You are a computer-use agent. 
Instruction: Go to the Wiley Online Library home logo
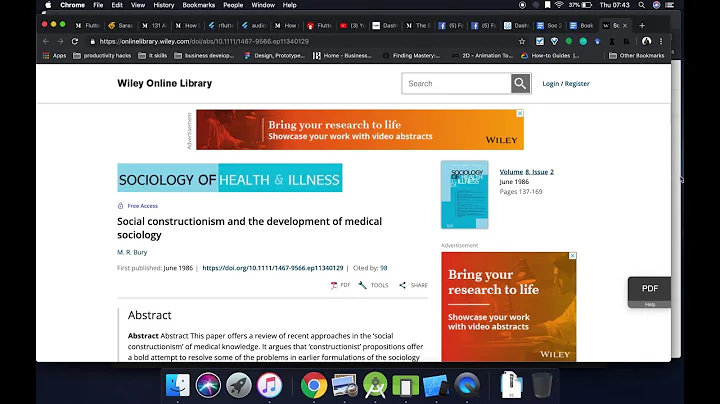pos(164,83)
